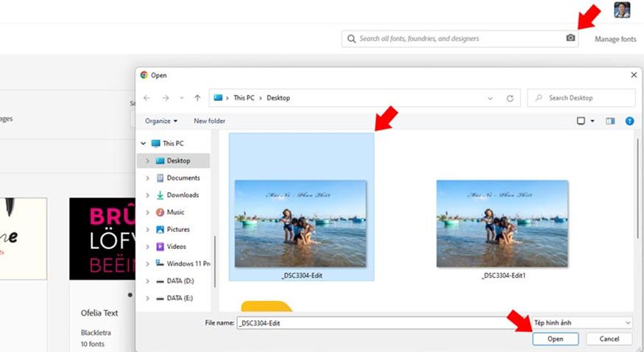Open the user profile avatar
Image resolution: width=644 pixels, height=352 pixels.
622,10
